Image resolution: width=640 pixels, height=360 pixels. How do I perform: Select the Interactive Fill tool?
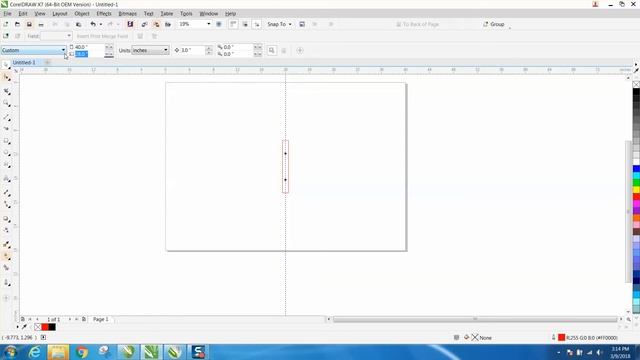[6, 256]
